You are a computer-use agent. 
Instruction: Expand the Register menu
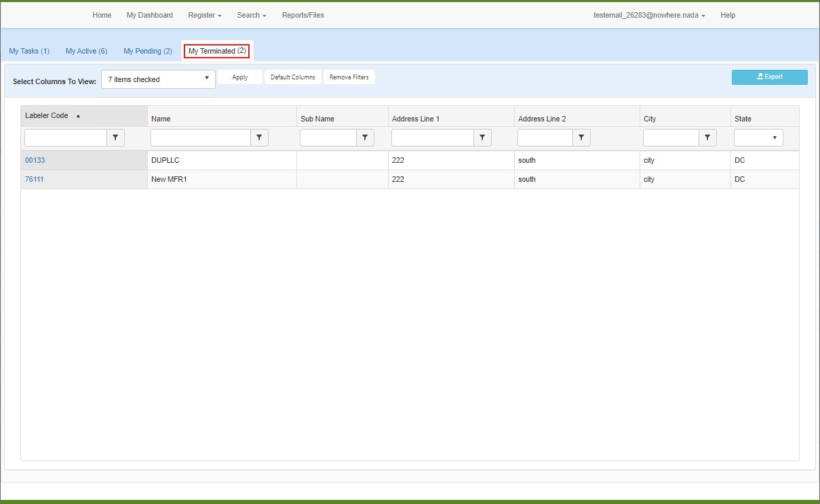pos(204,15)
